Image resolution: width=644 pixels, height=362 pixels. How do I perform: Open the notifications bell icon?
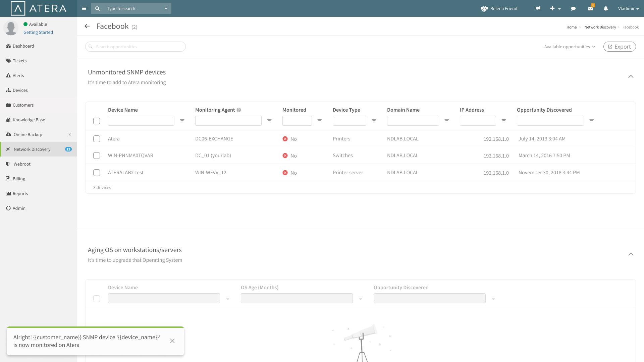point(606,8)
